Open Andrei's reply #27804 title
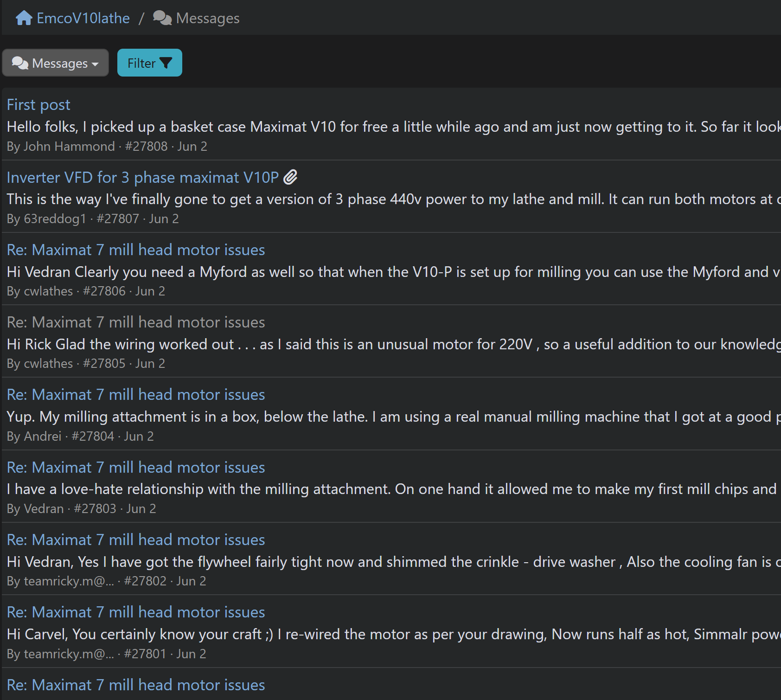781x700 pixels. tap(136, 394)
